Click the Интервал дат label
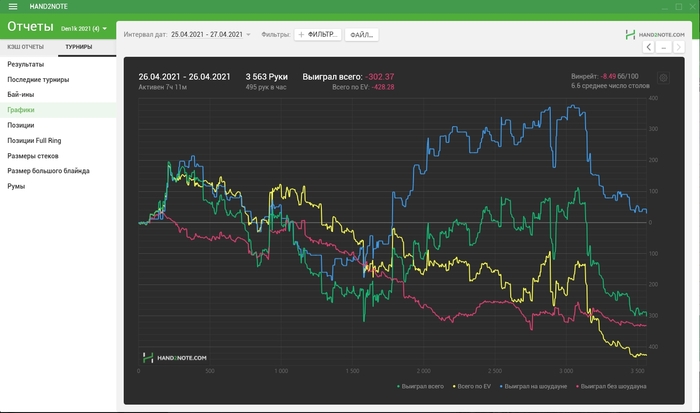Screen dimensions: 700x413 [x=146, y=34]
